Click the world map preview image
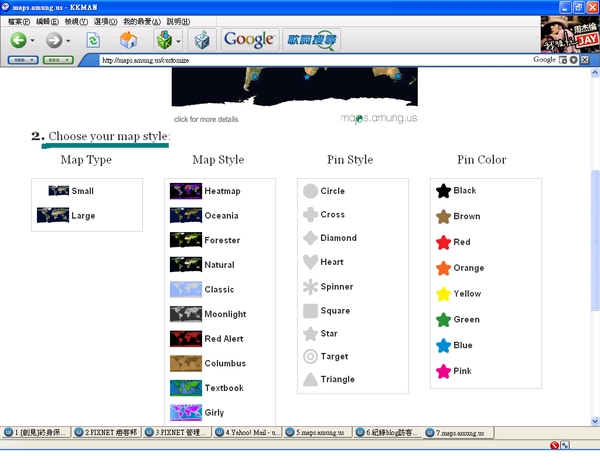 coord(295,87)
